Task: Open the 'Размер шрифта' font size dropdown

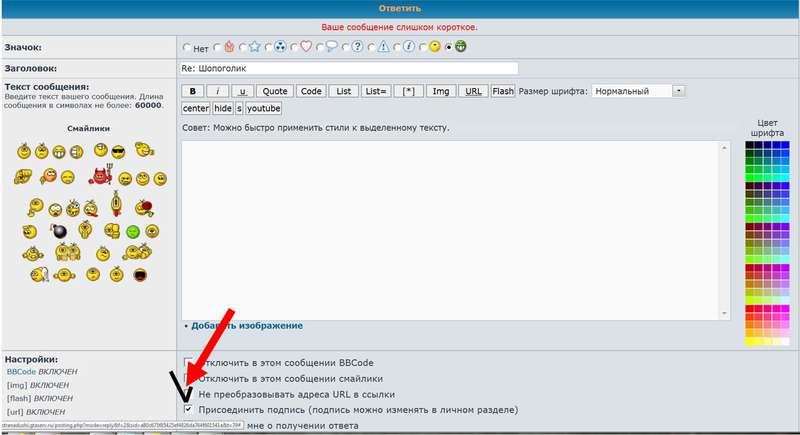Action: [630, 91]
